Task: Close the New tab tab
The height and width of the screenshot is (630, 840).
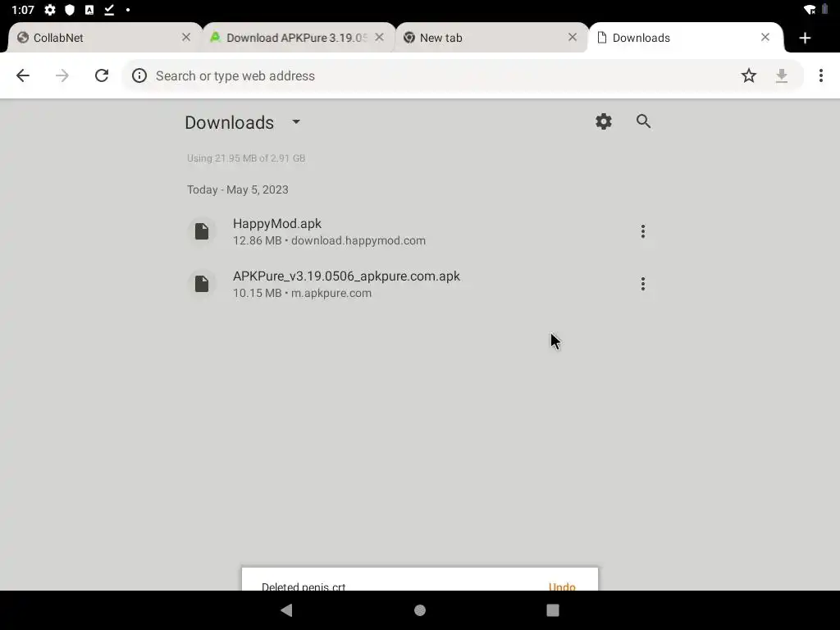Action: point(572,37)
